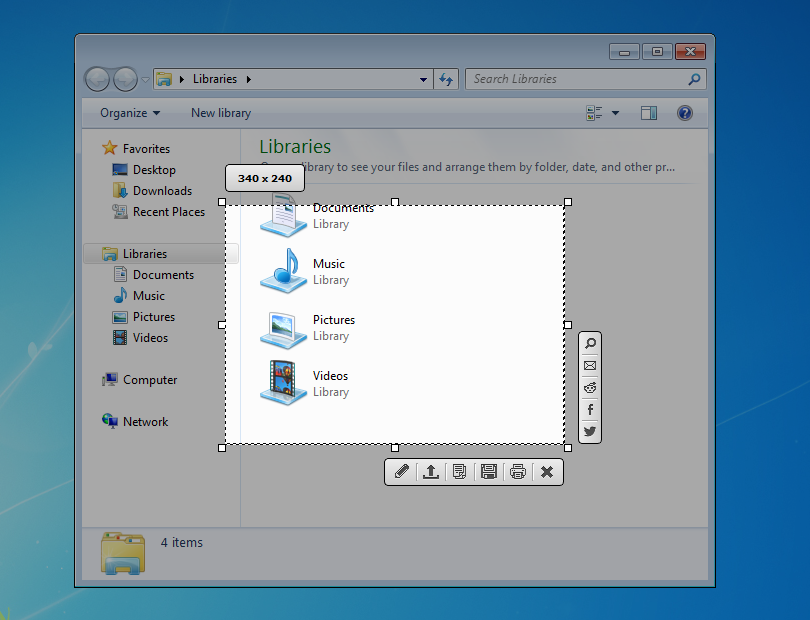The width and height of the screenshot is (810, 620).
Task: Toggle the preview pane
Action: click(648, 113)
